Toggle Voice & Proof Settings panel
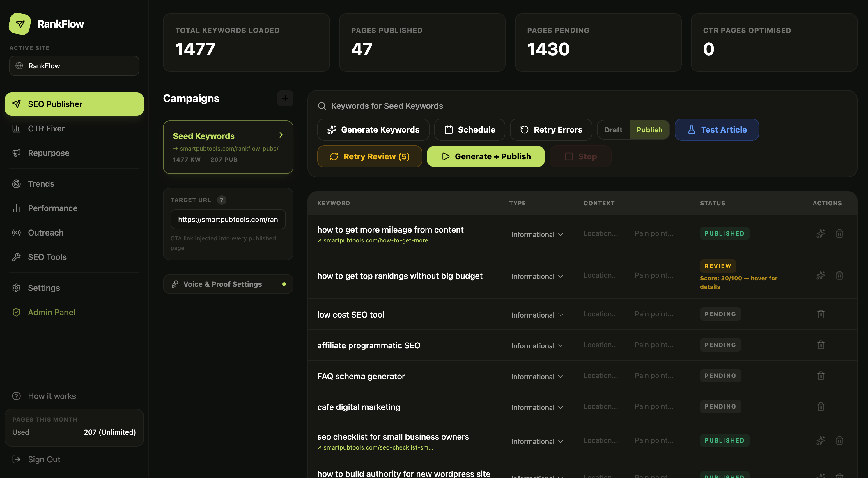Viewport: 868px width, 478px height. coord(228,284)
